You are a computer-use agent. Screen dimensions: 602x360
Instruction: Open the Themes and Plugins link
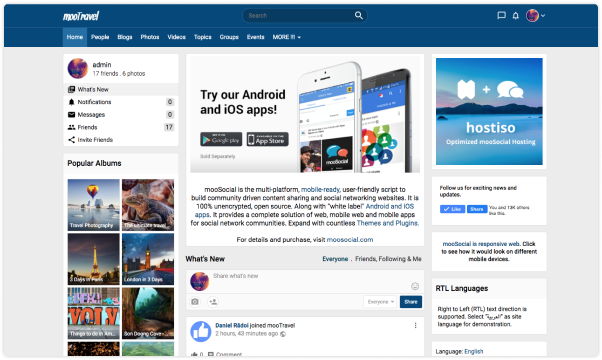[387, 223]
